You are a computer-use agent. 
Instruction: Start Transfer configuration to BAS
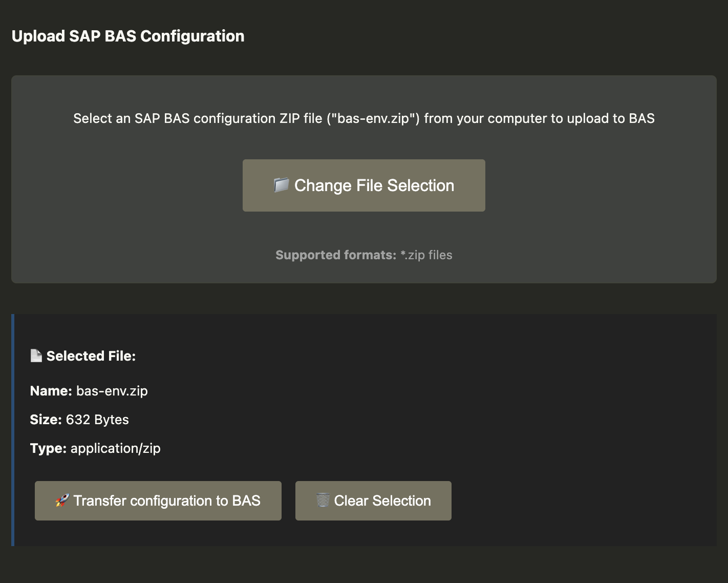[158, 501]
